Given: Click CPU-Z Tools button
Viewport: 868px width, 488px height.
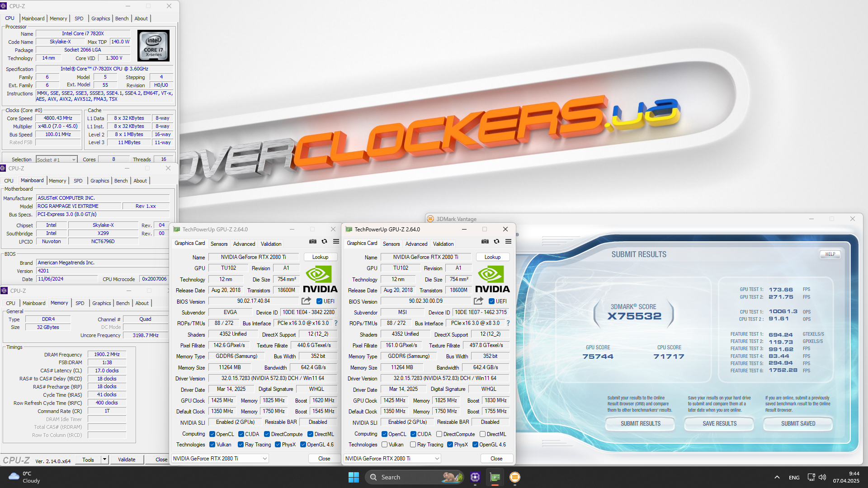Looking at the screenshot, I should click(88, 460).
